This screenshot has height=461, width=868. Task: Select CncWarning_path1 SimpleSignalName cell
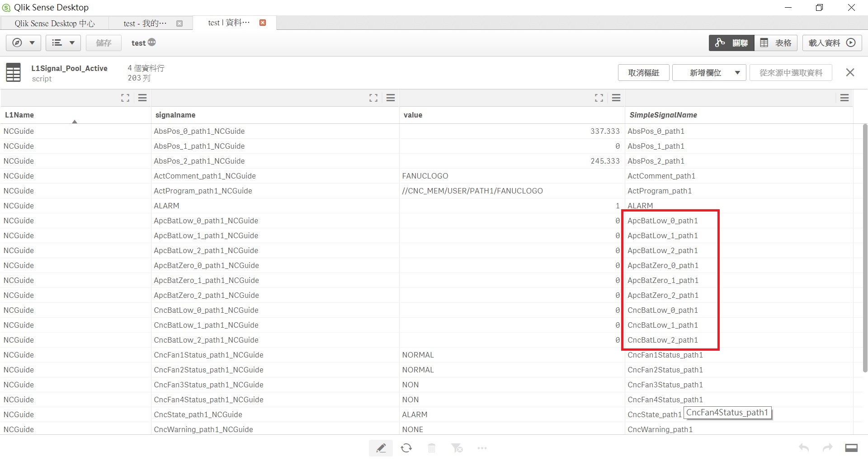tap(739, 429)
